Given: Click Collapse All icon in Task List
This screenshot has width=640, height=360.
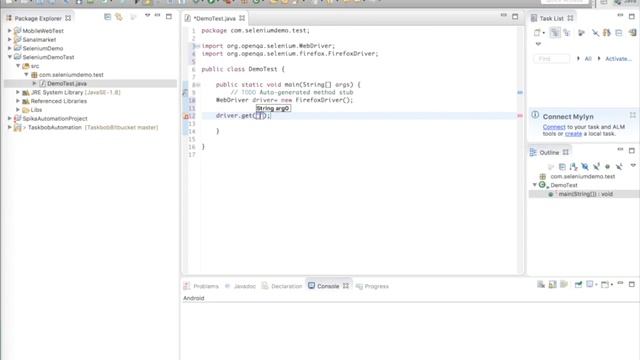Looking at the screenshot, I should click(x=619, y=33).
